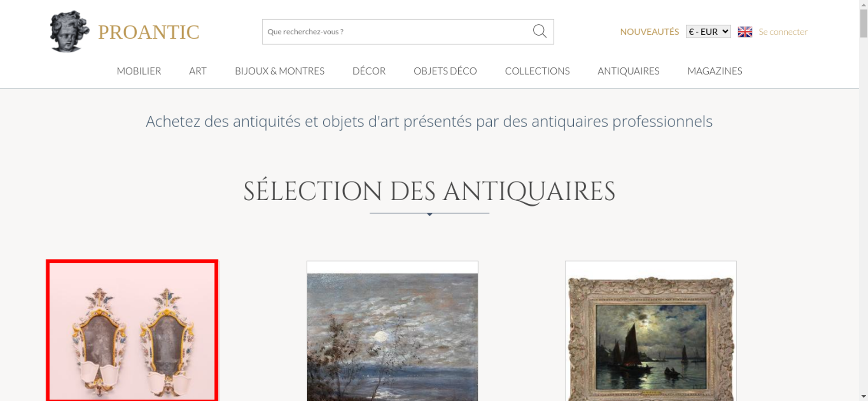Open the moonlit landscape painting thumbnail
The height and width of the screenshot is (401, 868).
pos(392,331)
